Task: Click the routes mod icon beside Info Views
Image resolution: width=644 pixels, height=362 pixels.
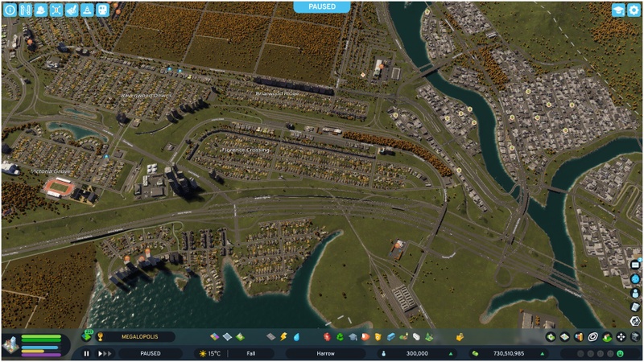Action: (x=26, y=10)
